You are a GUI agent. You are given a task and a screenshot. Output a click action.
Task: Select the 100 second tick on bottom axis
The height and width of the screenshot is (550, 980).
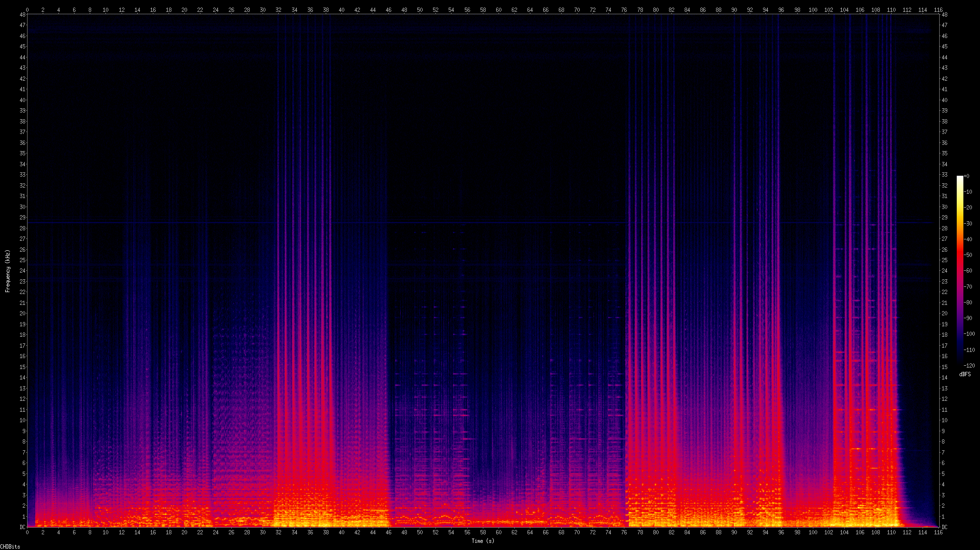(812, 532)
